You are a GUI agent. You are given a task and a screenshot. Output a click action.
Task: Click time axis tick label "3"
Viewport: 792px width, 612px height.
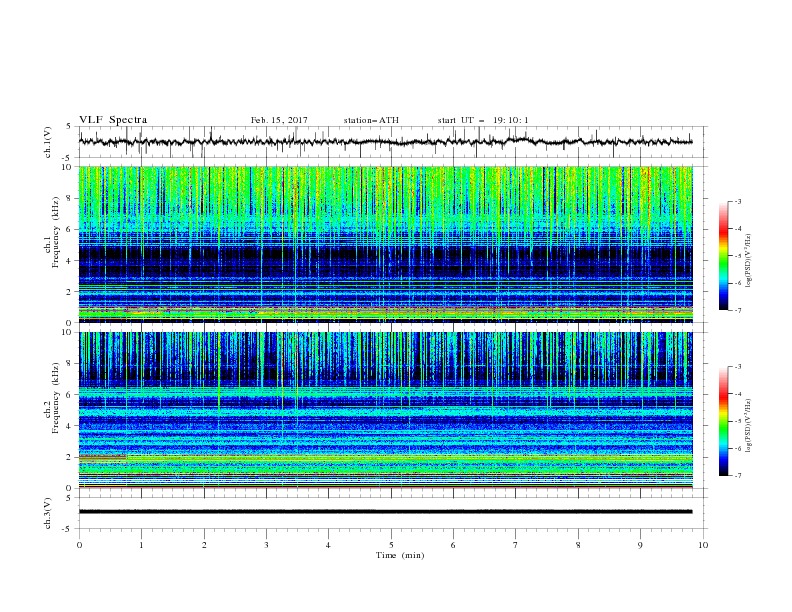click(266, 545)
